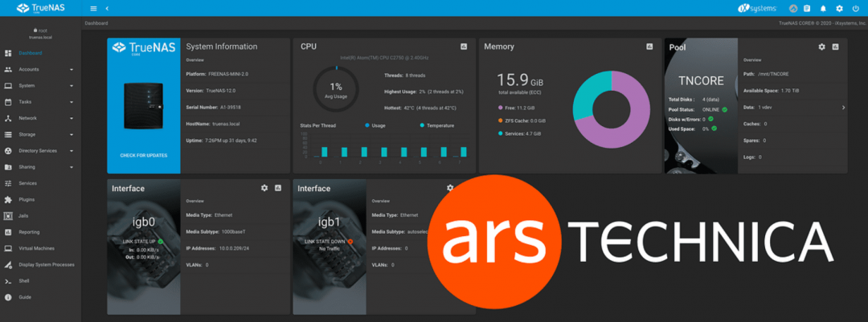868x322 pixels.
Task: Click the Temperature legend dot
Action: (422, 125)
